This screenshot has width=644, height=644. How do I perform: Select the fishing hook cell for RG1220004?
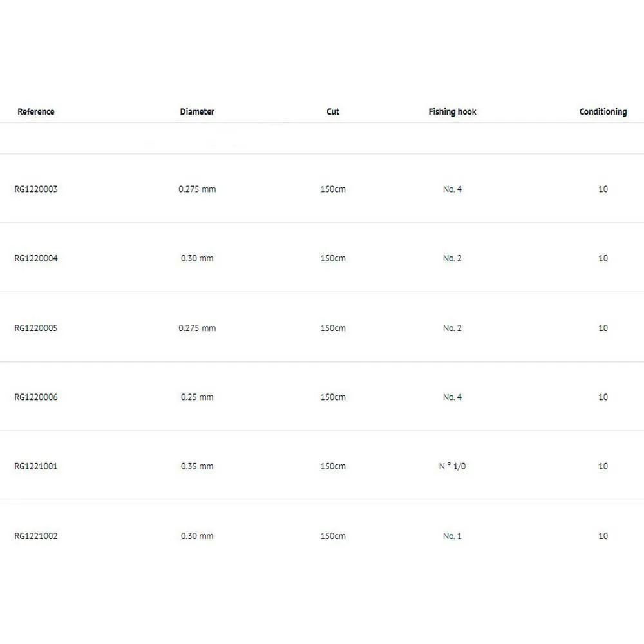point(452,258)
